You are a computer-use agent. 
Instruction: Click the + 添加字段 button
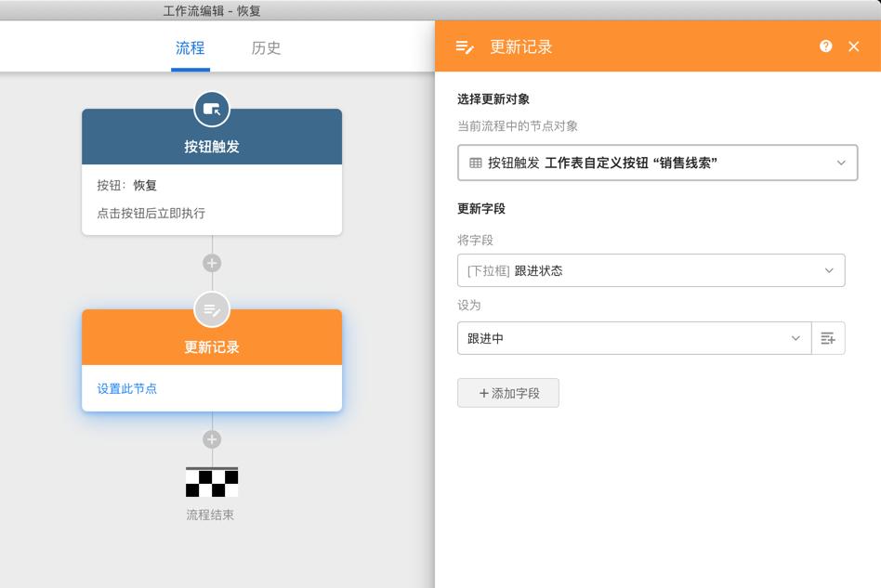click(x=507, y=392)
